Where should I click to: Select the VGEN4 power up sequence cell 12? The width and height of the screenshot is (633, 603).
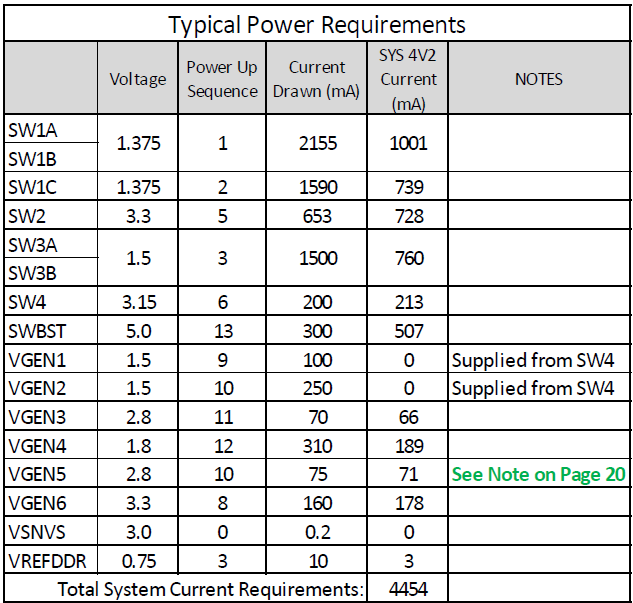(x=222, y=445)
